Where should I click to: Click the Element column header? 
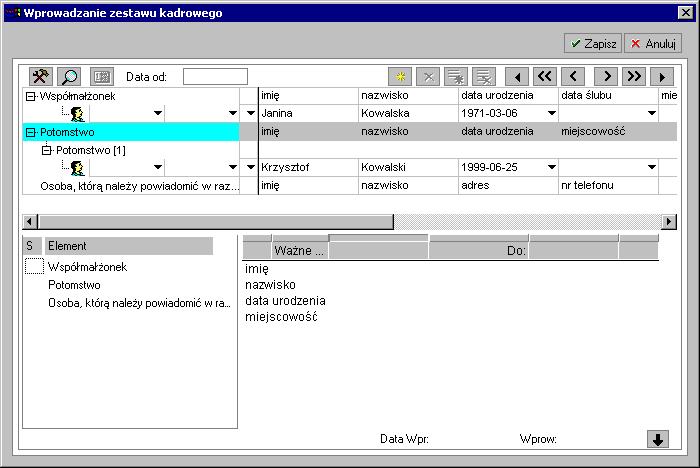pyautogui.click(x=129, y=246)
